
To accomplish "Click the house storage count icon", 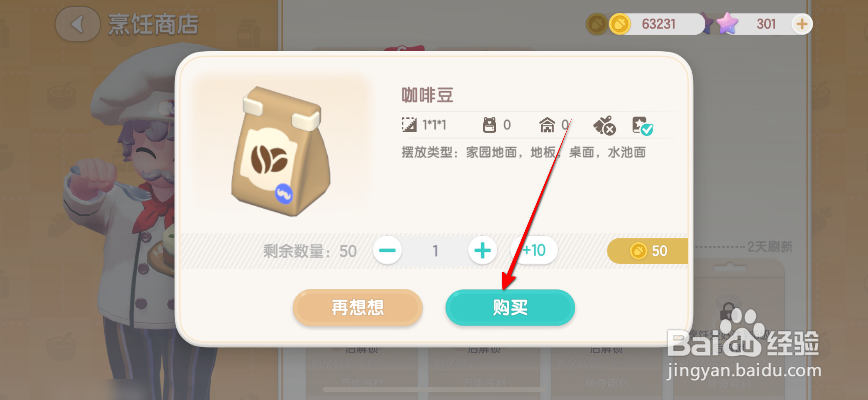I will (547, 125).
